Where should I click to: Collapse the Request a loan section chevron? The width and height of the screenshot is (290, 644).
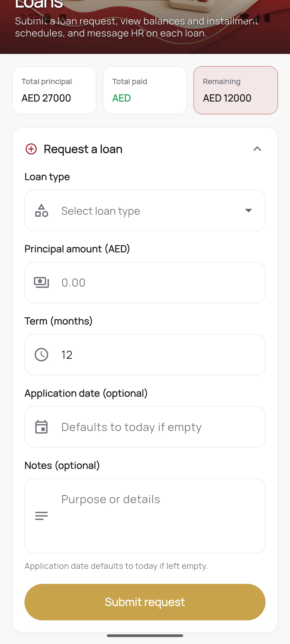(257, 149)
